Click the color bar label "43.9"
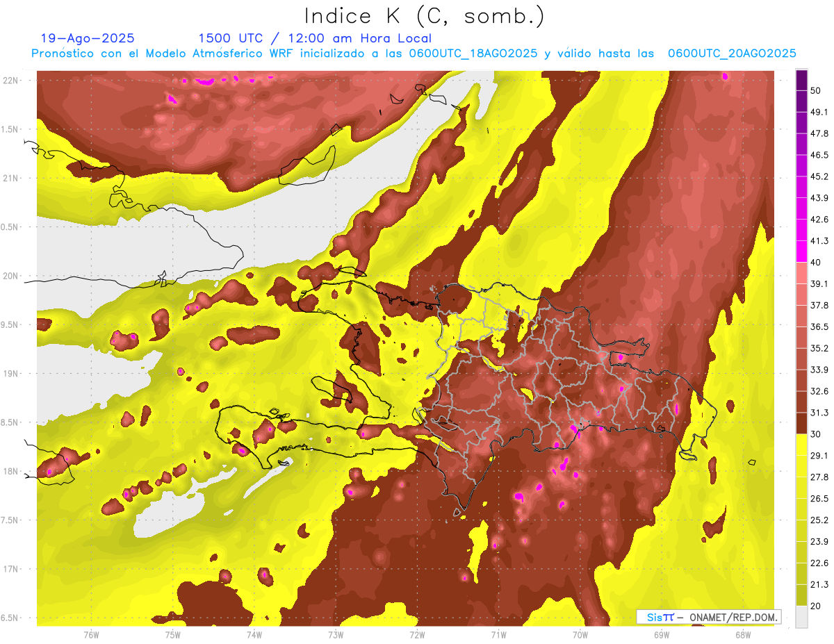This screenshot has width=834, height=644. pos(819,199)
